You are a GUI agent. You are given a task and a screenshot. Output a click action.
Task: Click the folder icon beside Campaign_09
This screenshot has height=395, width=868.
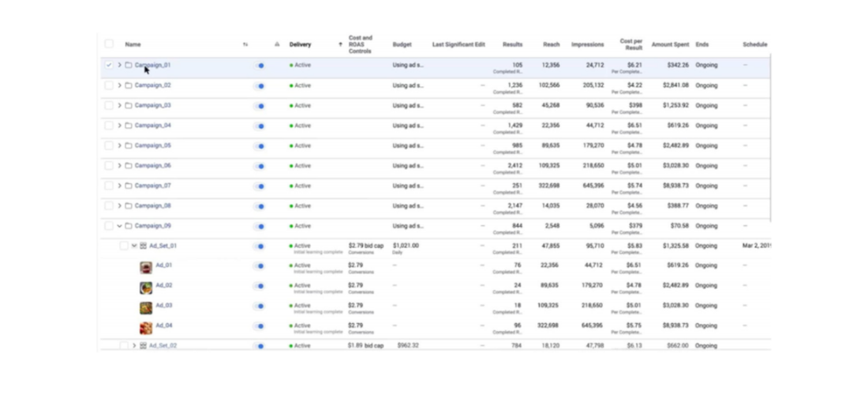[x=129, y=226]
